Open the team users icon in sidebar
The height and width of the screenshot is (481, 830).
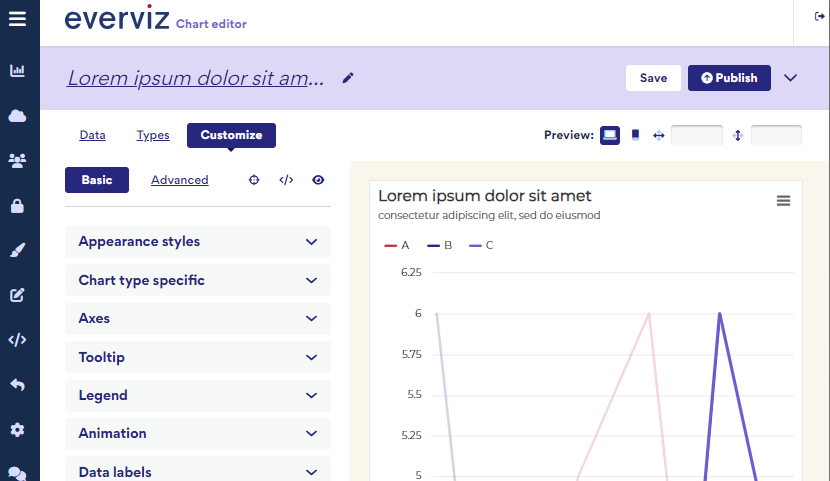click(17, 161)
